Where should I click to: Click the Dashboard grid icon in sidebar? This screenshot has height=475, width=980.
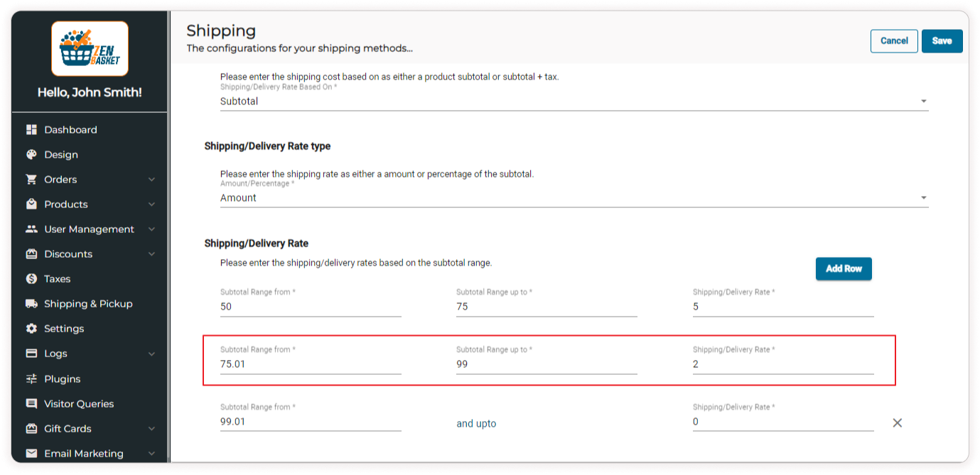click(x=31, y=130)
